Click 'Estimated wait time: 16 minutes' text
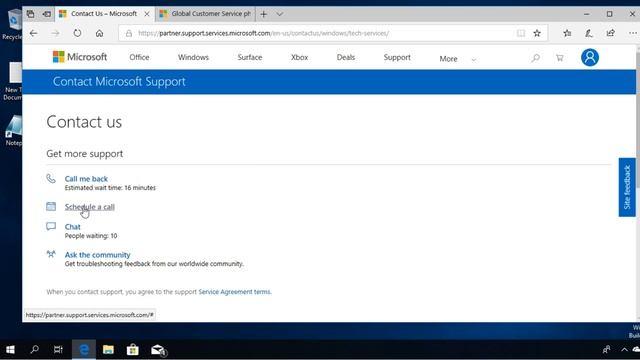This screenshot has width=640, height=360. tap(110, 188)
